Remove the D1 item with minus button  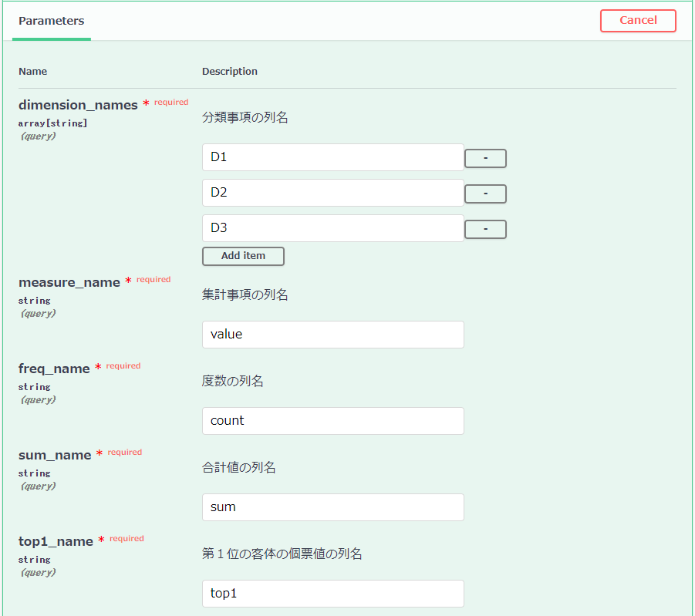[x=485, y=158]
